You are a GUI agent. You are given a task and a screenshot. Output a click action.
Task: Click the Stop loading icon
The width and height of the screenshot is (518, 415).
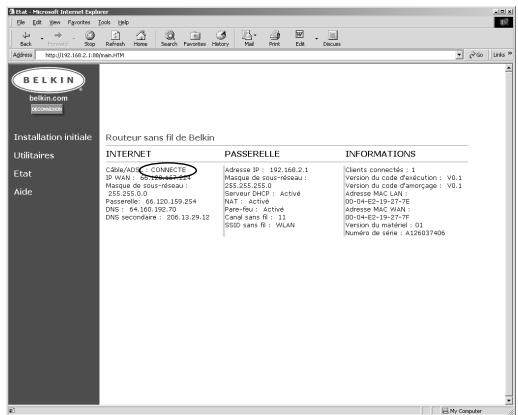[x=89, y=39]
